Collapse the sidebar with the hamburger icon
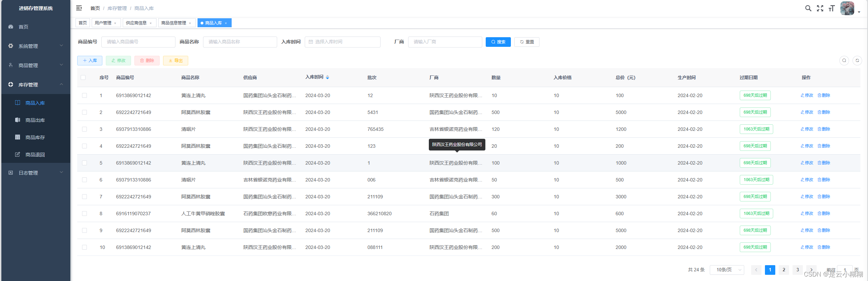The image size is (868, 281). coord(79,8)
